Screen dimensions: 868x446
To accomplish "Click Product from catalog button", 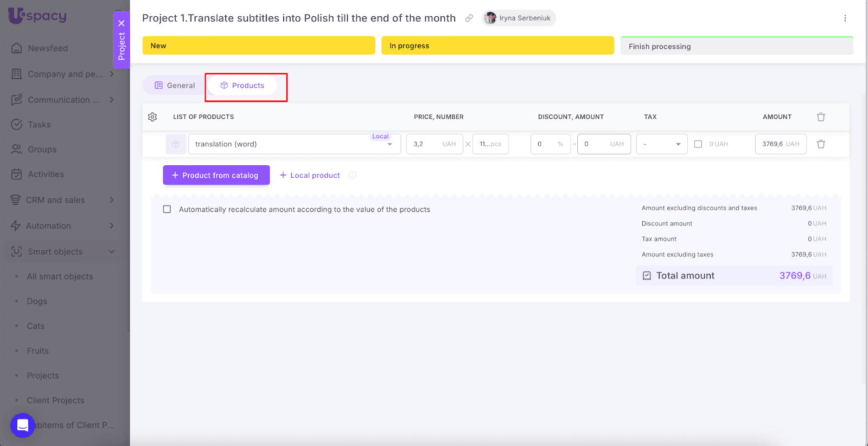I will coord(216,175).
